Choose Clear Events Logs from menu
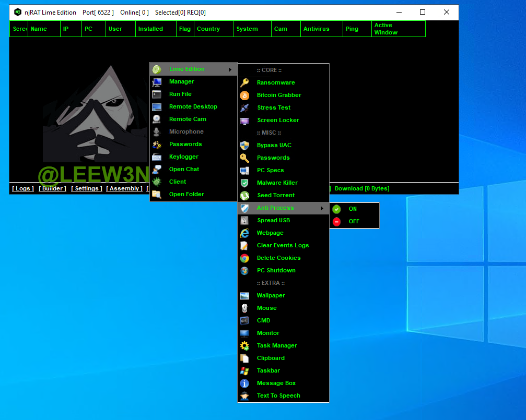This screenshot has height=420, width=526. tap(283, 245)
